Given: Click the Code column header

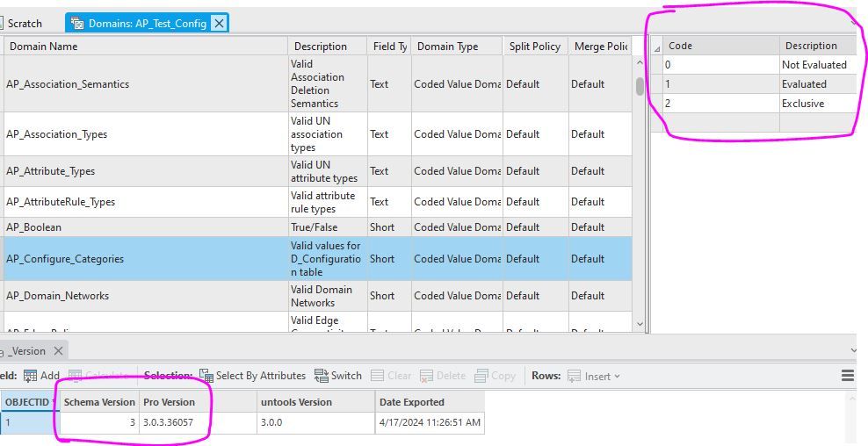Looking at the screenshot, I should click(720, 46).
